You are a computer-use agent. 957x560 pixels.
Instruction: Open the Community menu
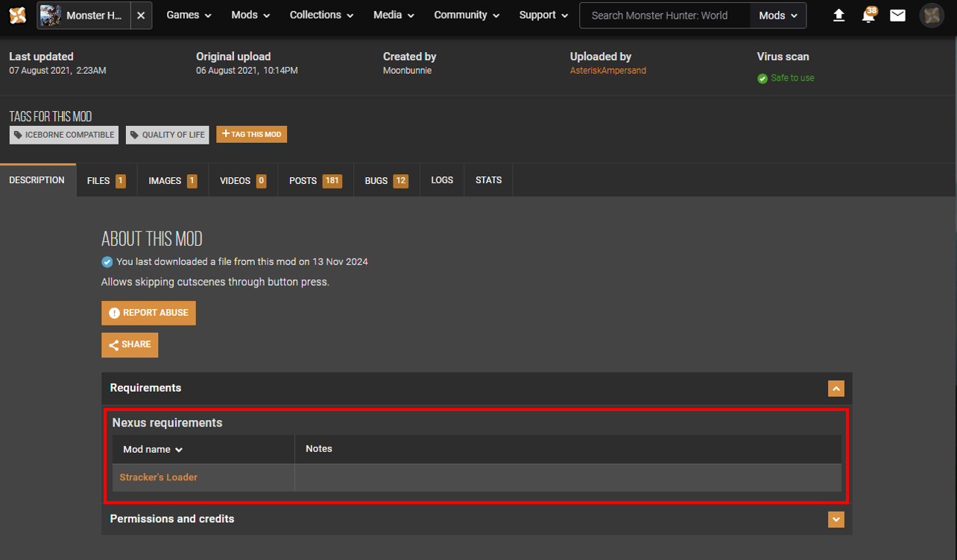click(467, 15)
